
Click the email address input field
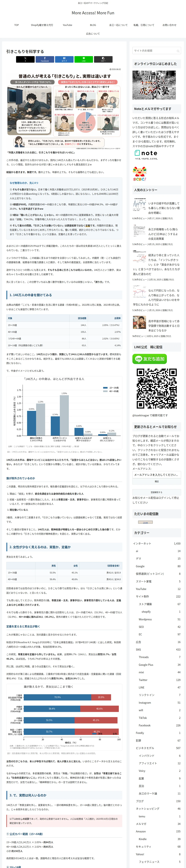click(157, 475)
